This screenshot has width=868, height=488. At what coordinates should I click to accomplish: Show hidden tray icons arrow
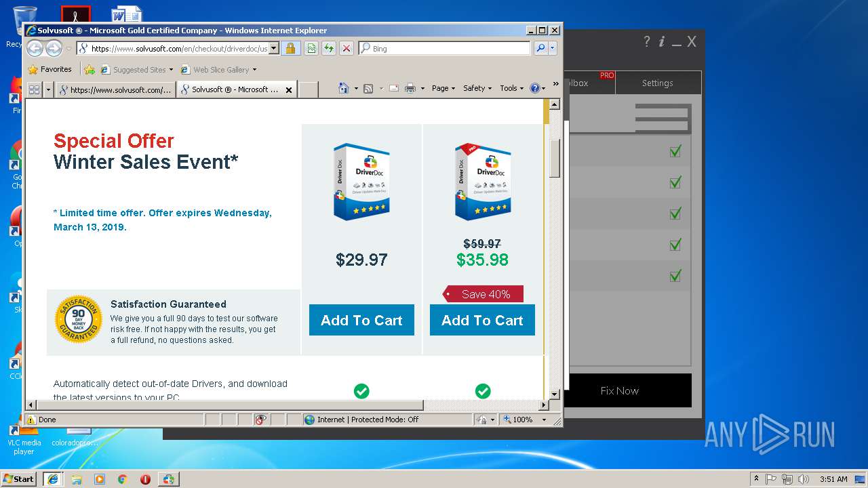click(756, 479)
